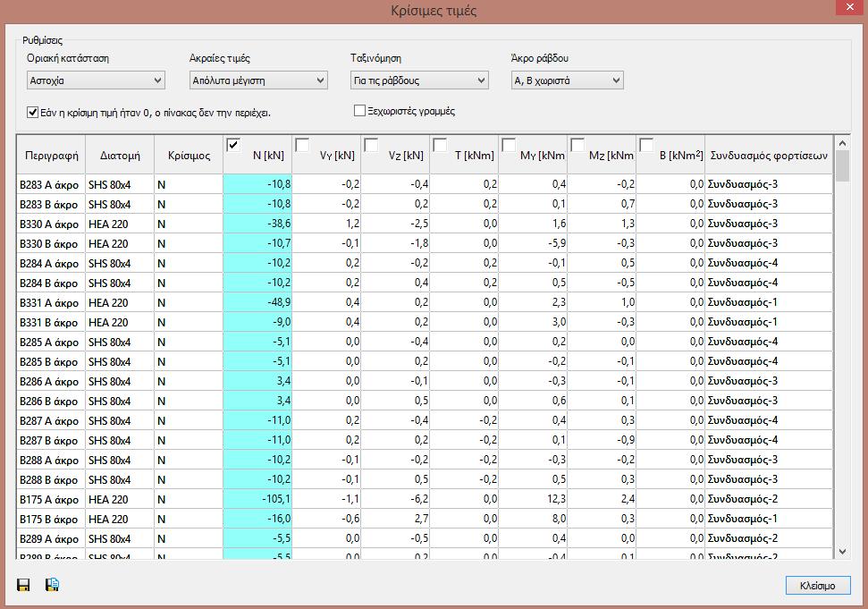Click the Vz value 2,7 cell

[395, 519]
